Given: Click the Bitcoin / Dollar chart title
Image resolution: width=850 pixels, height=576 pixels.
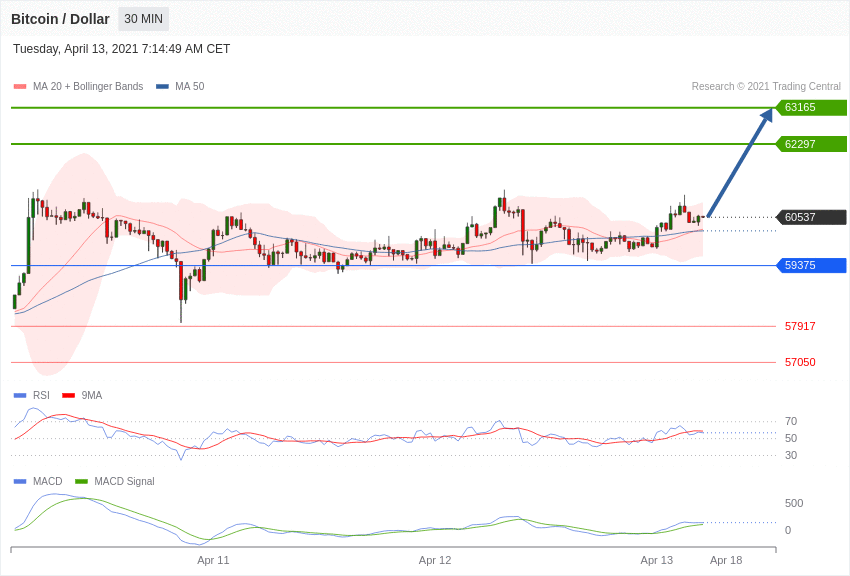Looking at the screenshot, I should click(x=60, y=19).
